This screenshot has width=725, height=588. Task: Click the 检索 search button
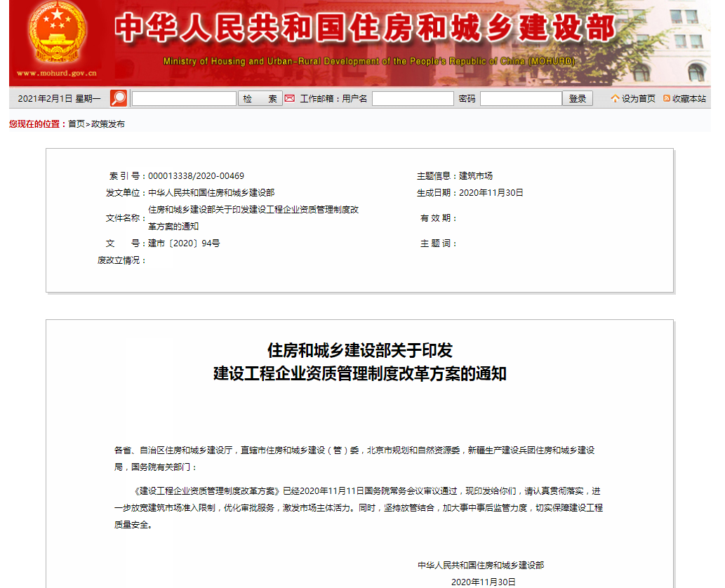pyautogui.click(x=260, y=98)
